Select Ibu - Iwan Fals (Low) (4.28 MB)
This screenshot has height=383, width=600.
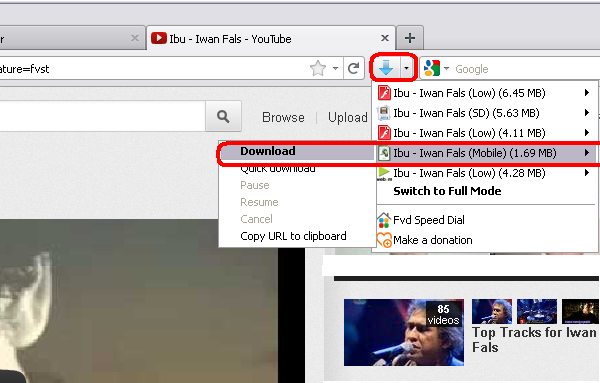pos(485,173)
